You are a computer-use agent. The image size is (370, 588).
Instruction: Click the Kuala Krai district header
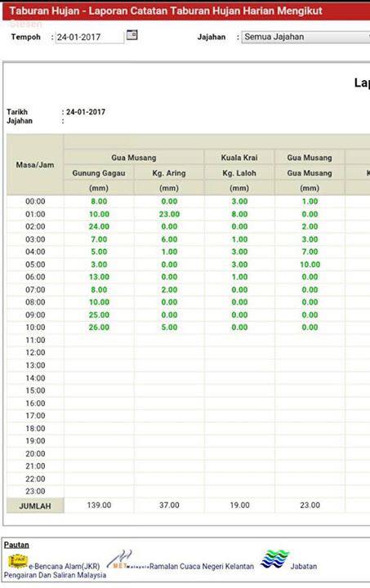(239, 158)
